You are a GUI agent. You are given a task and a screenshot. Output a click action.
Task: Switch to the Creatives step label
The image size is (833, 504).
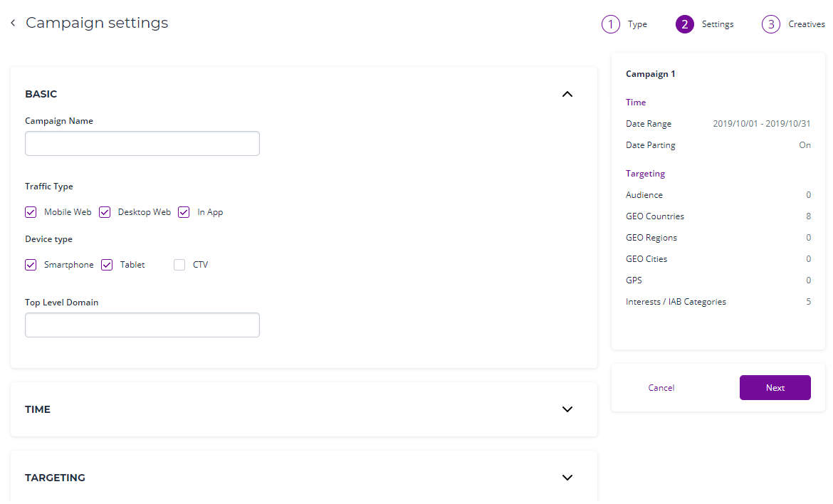(x=807, y=23)
